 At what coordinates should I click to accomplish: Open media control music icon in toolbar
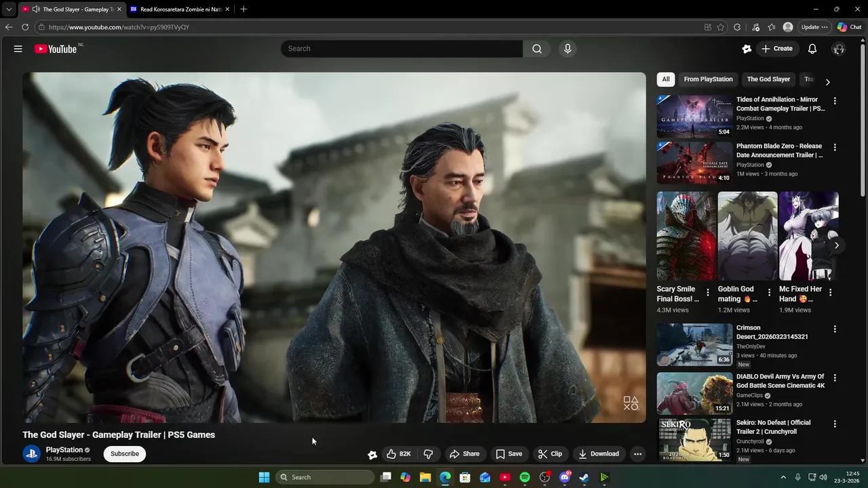[755, 27]
